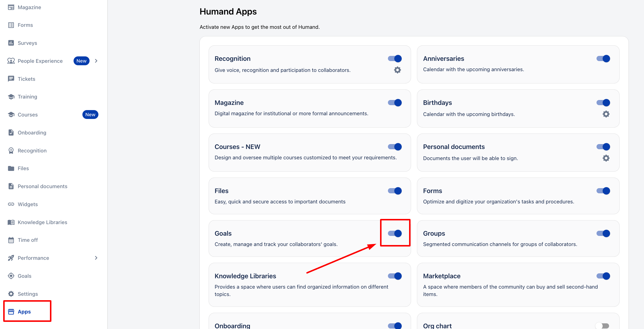Click the Tickets sidebar icon

pos(11,79)
